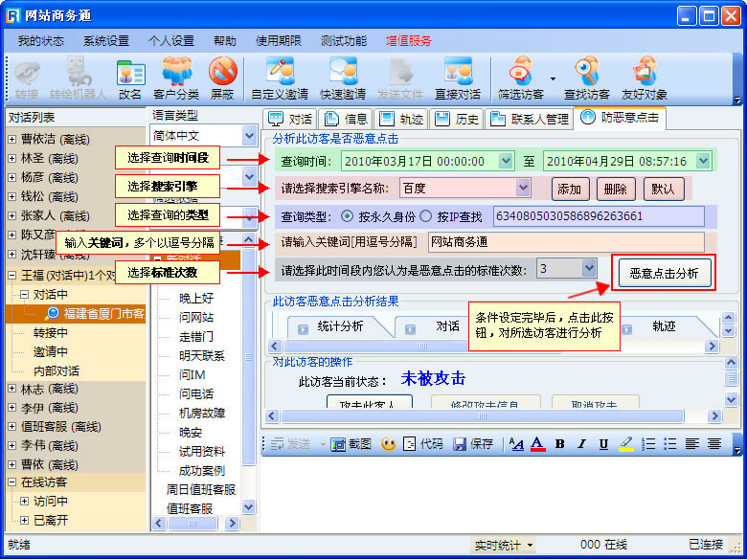This screenshot has height=560, width=747.
Task: Toggle underline U formatting
Action: tap(603, 444)
